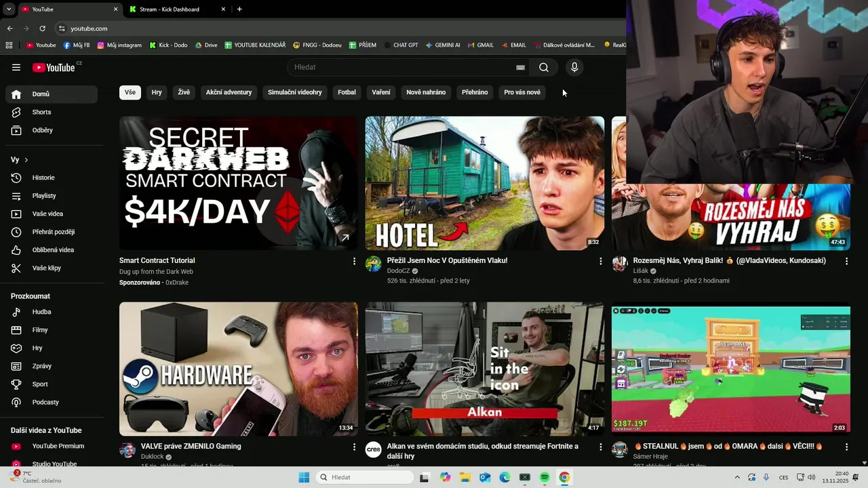Select the Vaření filter chip

tap(381, 92)
